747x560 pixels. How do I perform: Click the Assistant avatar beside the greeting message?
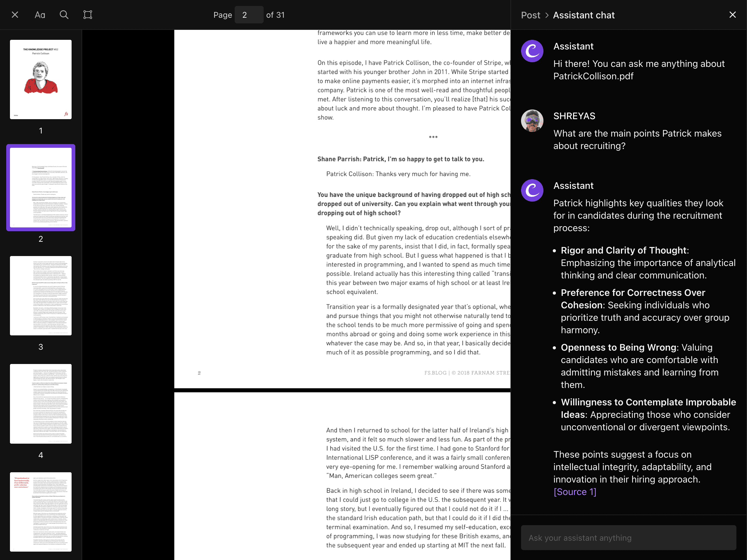(532, 51)
